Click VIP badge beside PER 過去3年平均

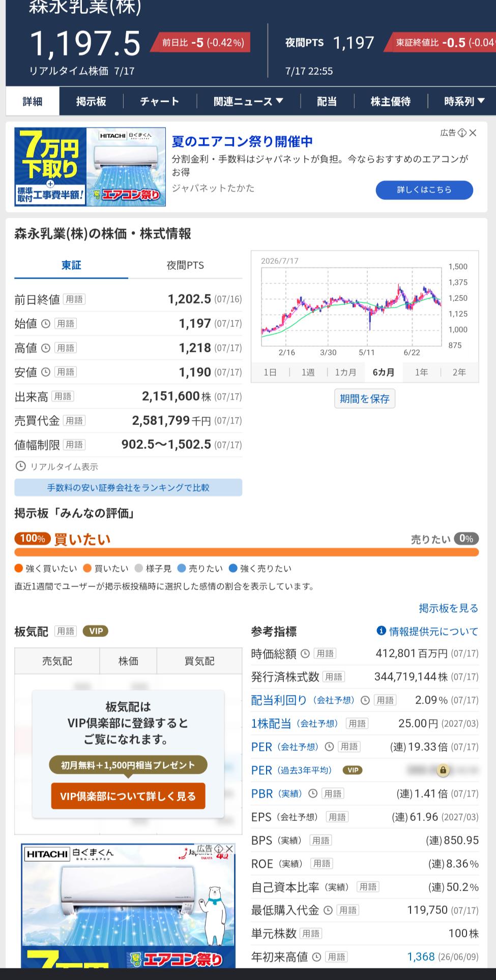click(x=353, y=771)
